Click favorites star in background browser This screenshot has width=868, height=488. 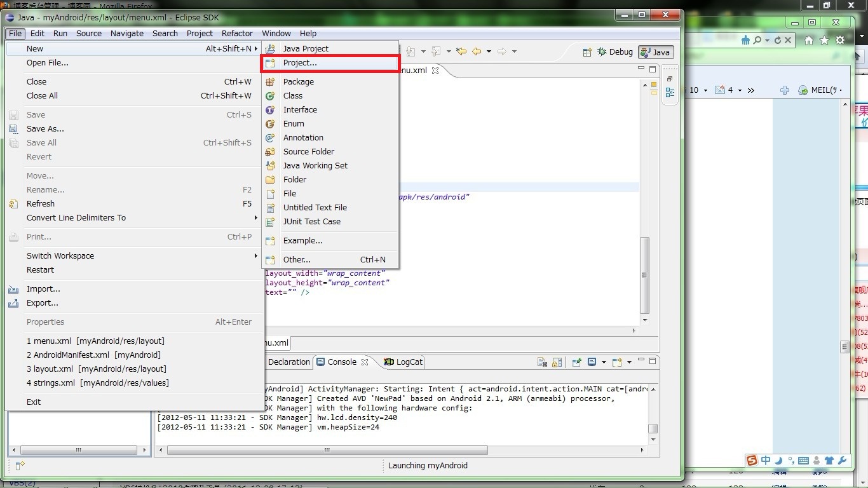[825, 40]
